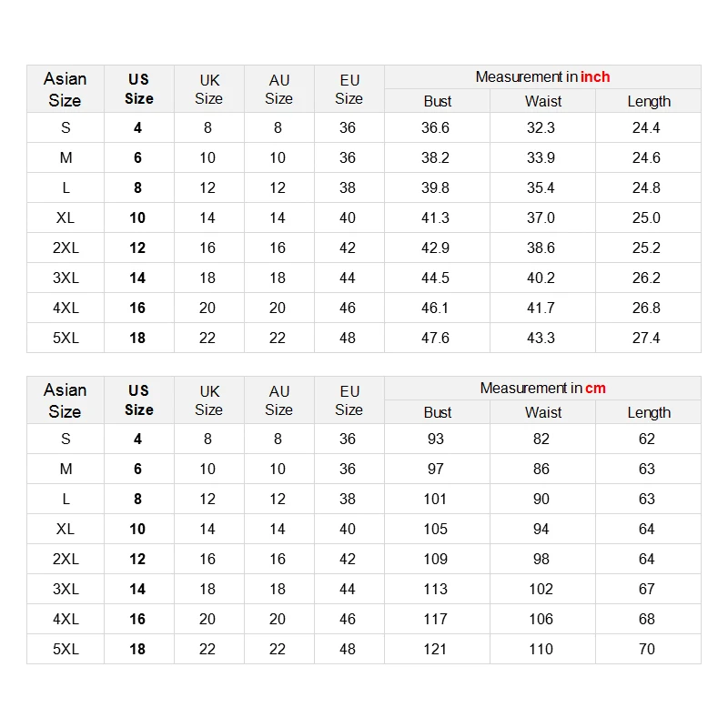Click the 24.4 length cell
Image resolution: width=728 pixels, height=728 pixels.
[646, 127]
